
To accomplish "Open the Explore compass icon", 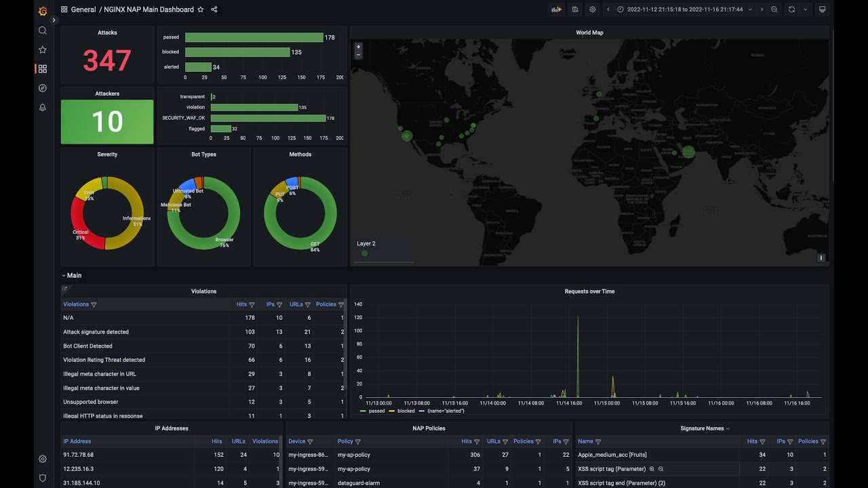I will [43, 88].
